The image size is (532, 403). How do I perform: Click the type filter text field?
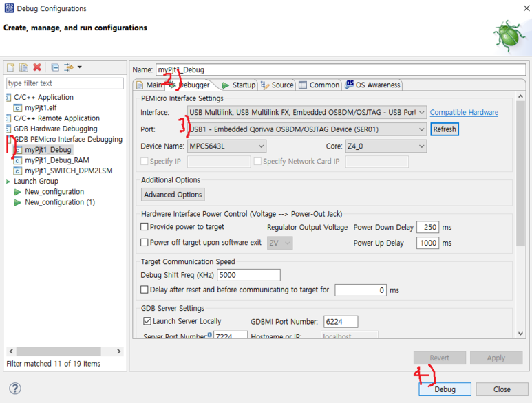[x=65, y=83]
